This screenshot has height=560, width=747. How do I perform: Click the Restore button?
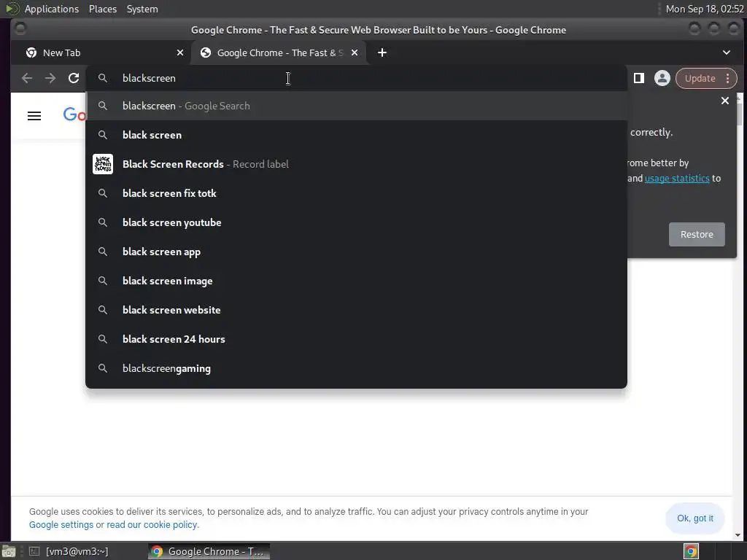click(x=697, y=234)
